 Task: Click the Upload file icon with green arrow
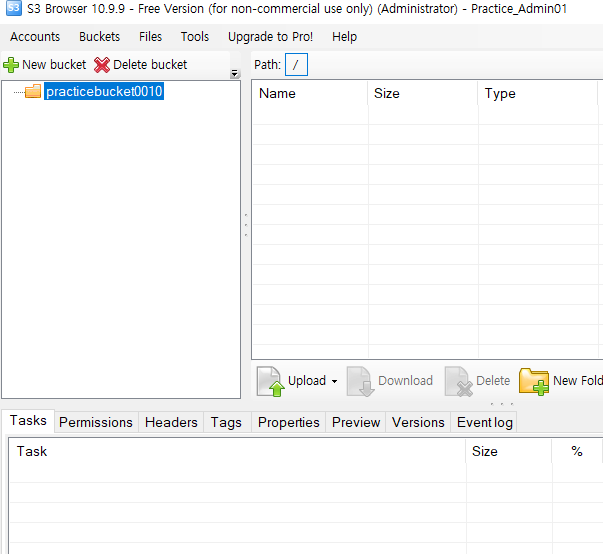[x=270, y=381]
